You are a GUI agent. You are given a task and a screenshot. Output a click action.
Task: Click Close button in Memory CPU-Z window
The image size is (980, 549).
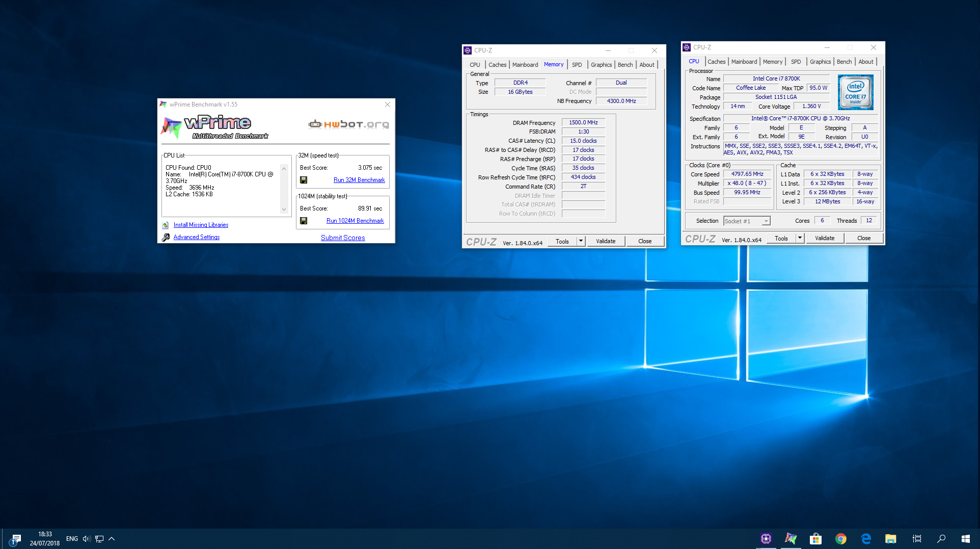point(645,241)
